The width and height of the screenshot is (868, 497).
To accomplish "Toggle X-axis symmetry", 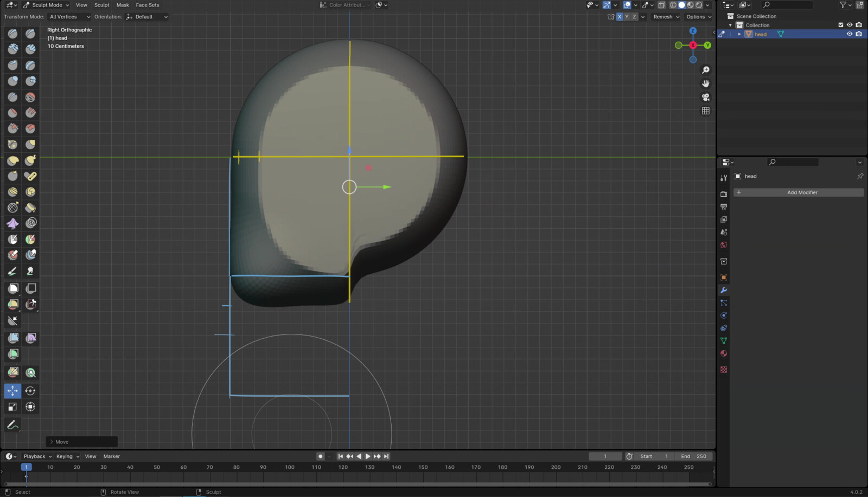I will point(620,17).
